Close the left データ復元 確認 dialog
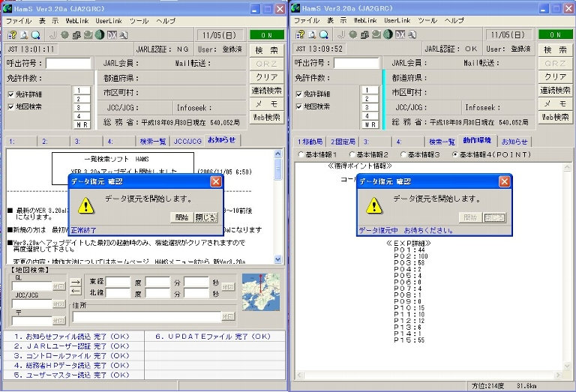 coord(216,181)
